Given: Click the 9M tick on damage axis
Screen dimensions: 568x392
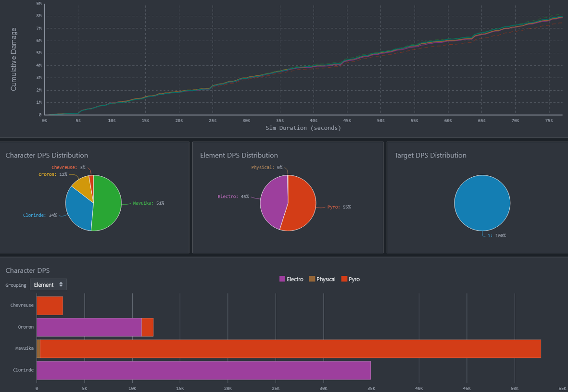Looking at the screenshot, I should (x=39, y=4).
